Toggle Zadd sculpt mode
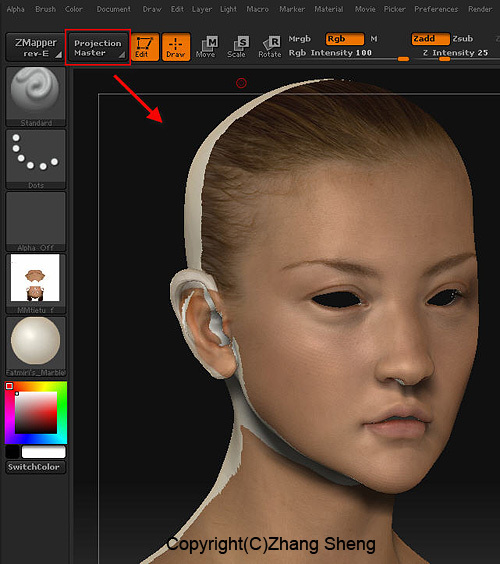 coord(430,39)
